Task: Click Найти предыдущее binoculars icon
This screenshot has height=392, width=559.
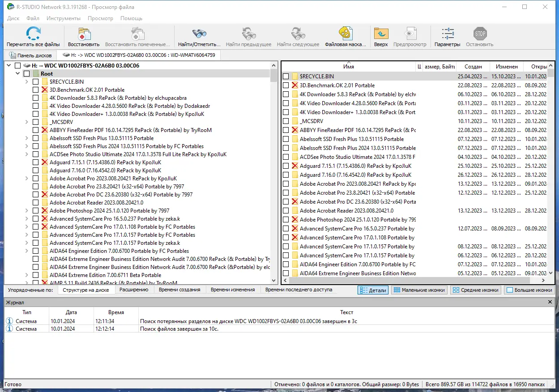Action: point(248,34)
